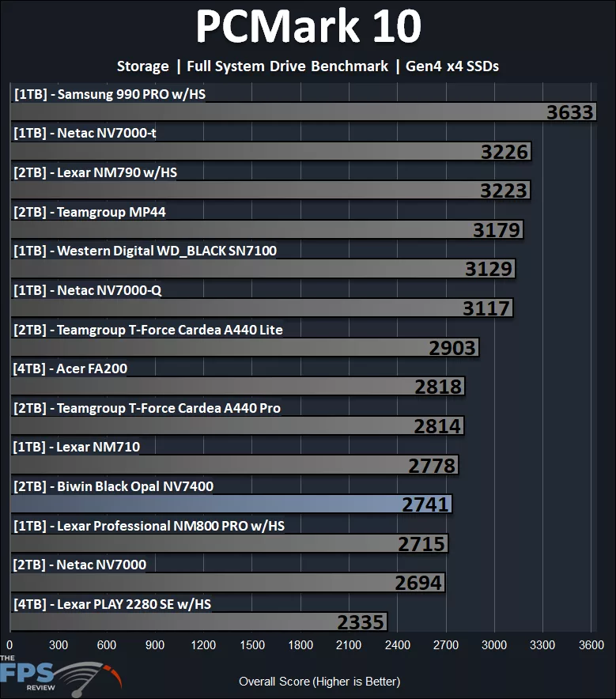Select the 'Storage' subtitle text
The image size is (616, 699).
click(142, 66)
